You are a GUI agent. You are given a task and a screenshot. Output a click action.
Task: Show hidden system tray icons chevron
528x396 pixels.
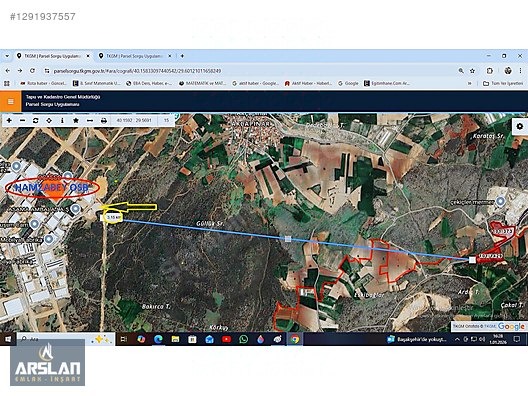pos(457,339)
